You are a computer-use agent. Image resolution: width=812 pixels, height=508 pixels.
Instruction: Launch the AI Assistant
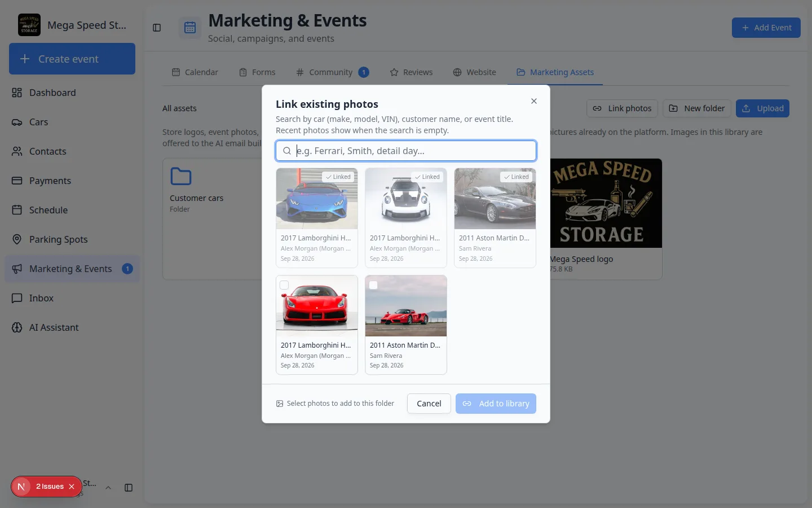(x=72, y=327)
